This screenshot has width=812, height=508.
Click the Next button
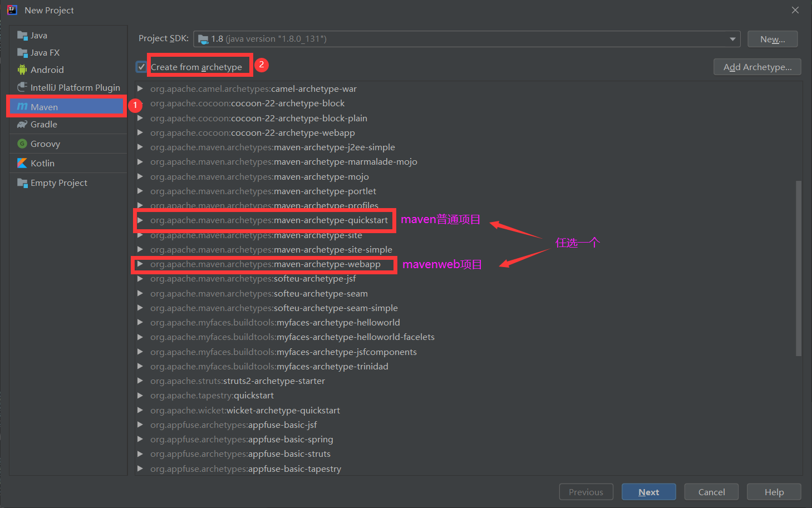coord(649,492)
